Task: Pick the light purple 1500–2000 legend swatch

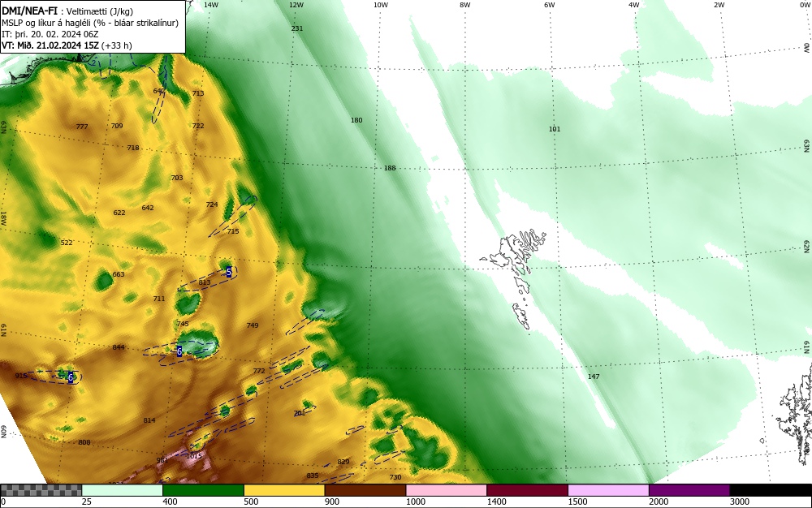Action: tap(608, 490)
